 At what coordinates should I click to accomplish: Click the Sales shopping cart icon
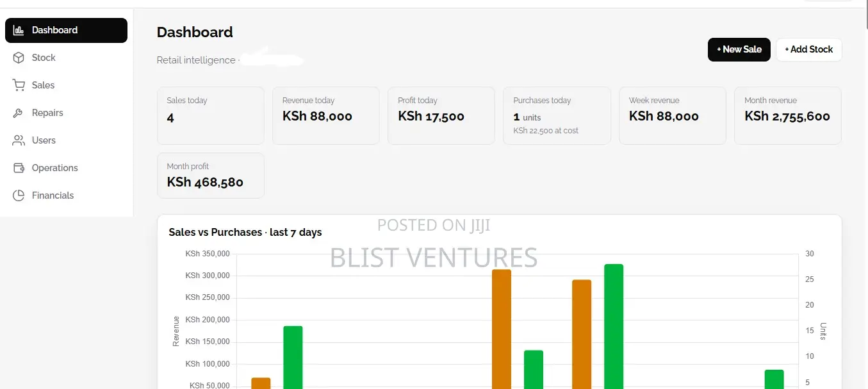click(19, 85)
